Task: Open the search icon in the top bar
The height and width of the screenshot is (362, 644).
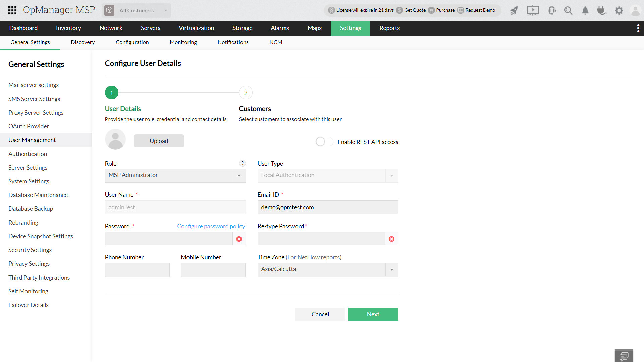Action: coord(568,10)
